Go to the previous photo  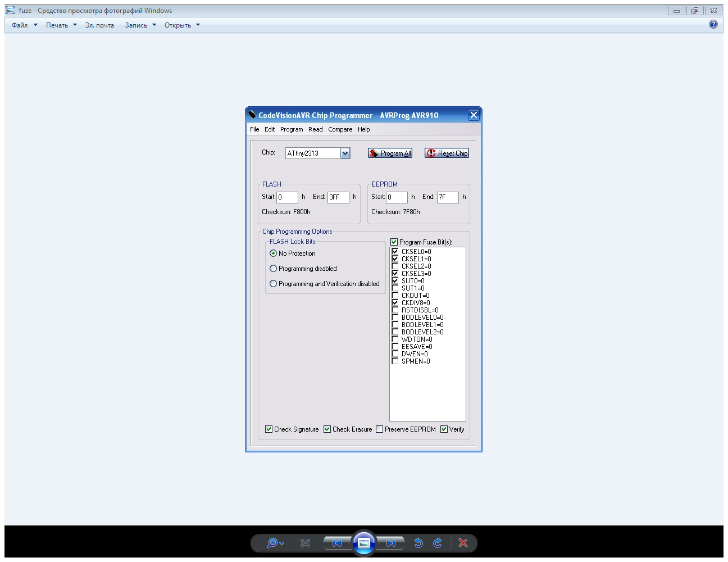coord(337,543)
